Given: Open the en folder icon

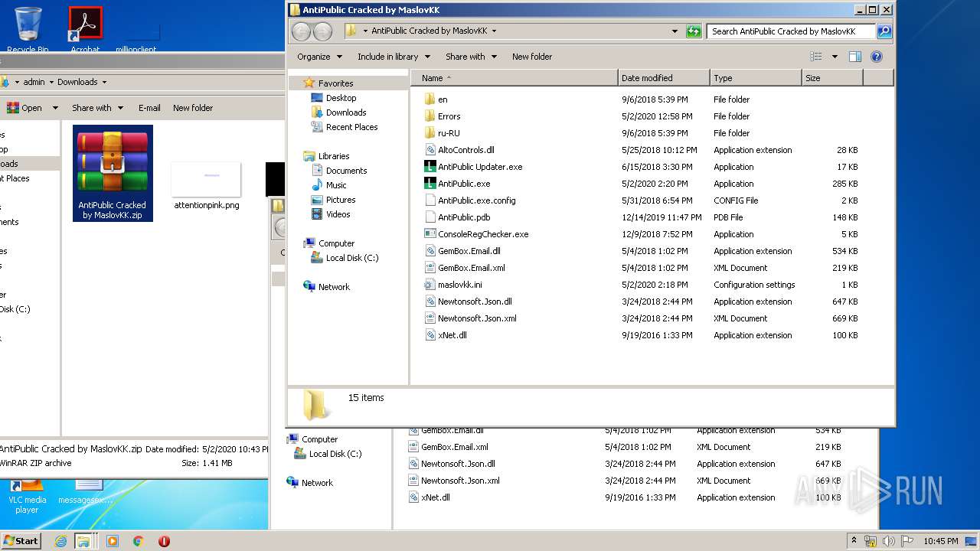Looking at the screenshot, I should coord(430,99).
